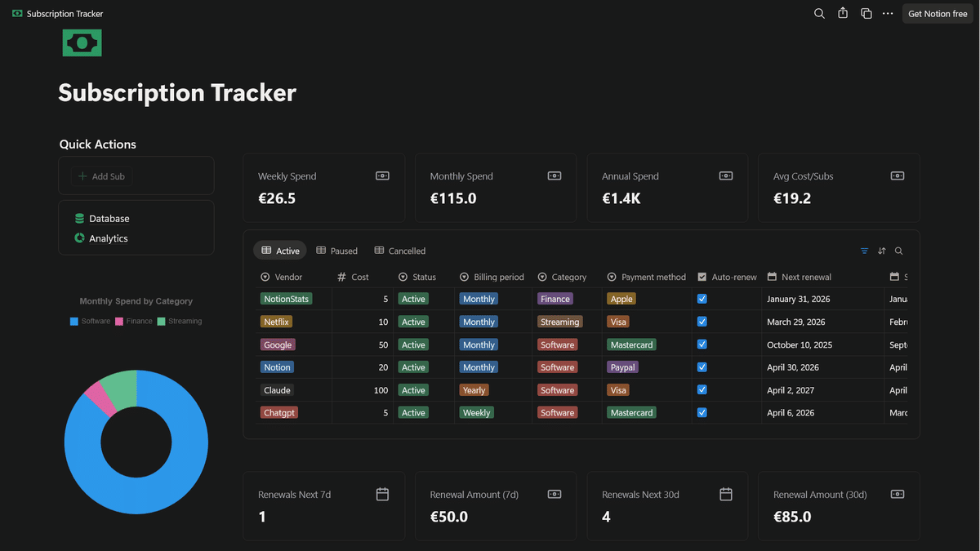The height and width of the screenshot is (551, 980).
Task: Click the Monthly Spend banknote icon
Action: pos(554,176)
